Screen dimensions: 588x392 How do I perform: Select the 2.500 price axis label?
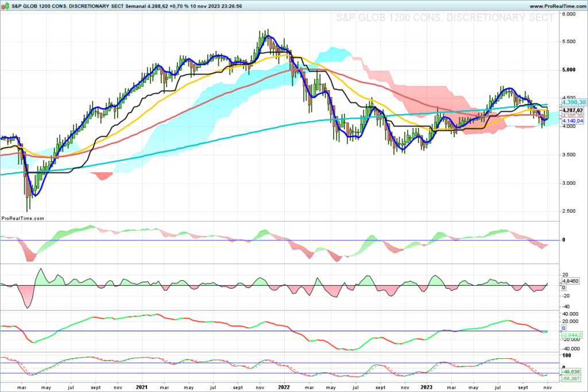point(568,211)
